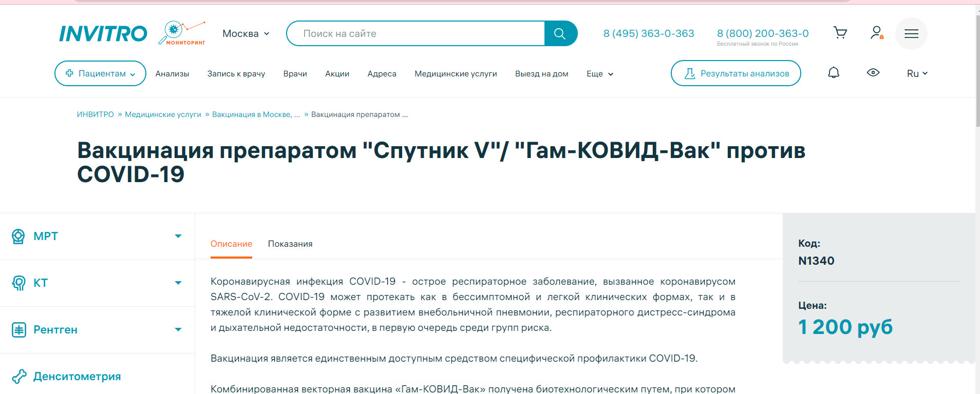Click the plus icon beside Пациентам
Viewport: 980px width, 394px height.
(69, 73)
